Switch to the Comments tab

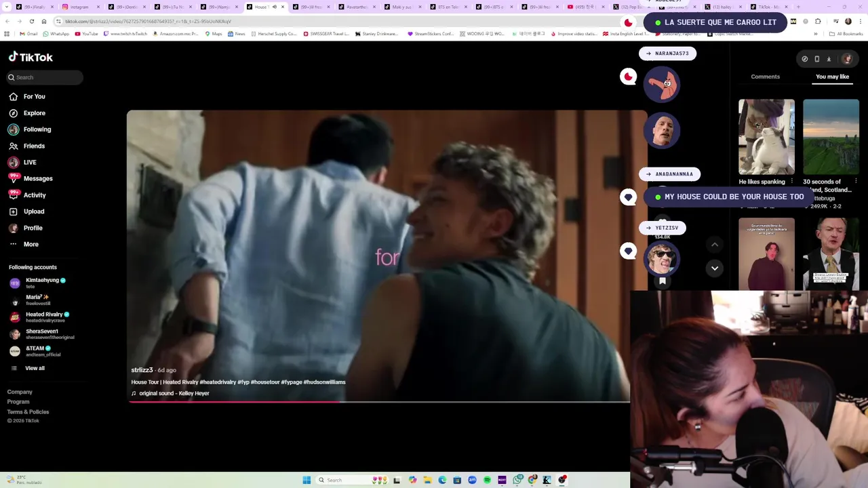tap(765, 77)
